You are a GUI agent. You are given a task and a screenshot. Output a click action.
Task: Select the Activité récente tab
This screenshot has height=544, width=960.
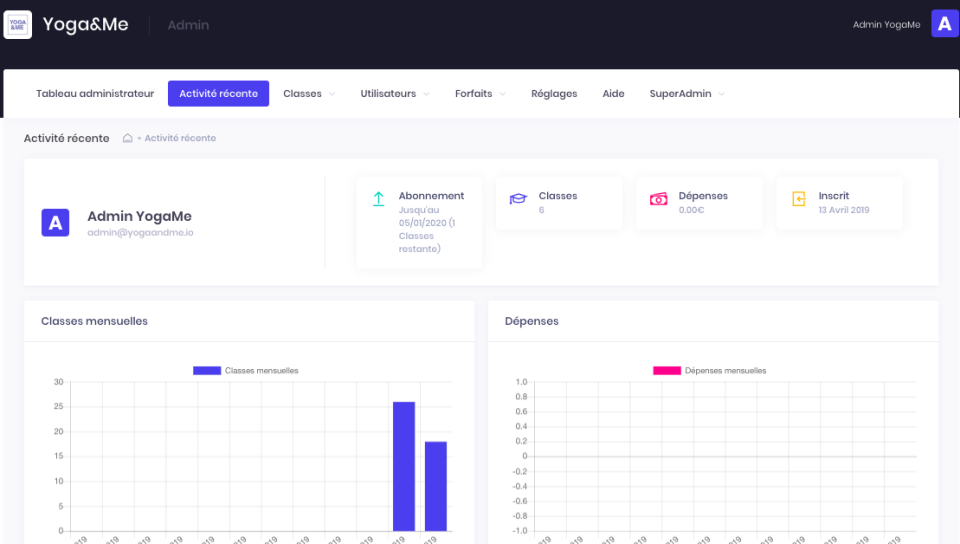click(x=219, y=94)
